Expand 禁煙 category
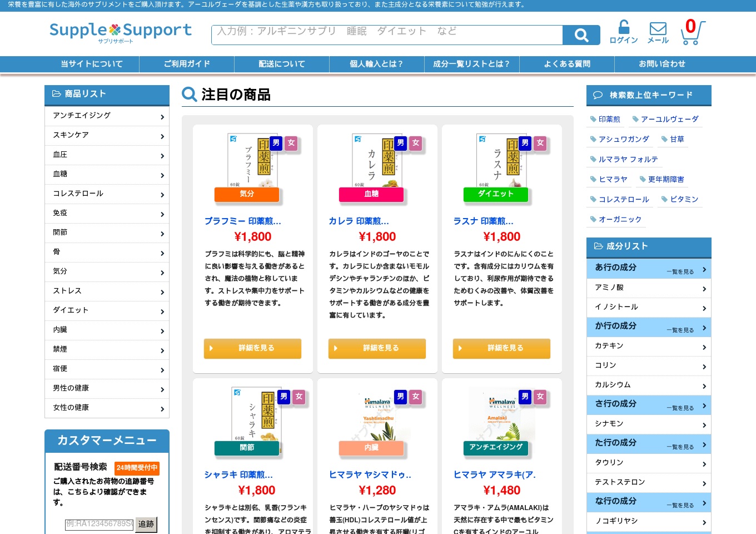 coord(107,350)
